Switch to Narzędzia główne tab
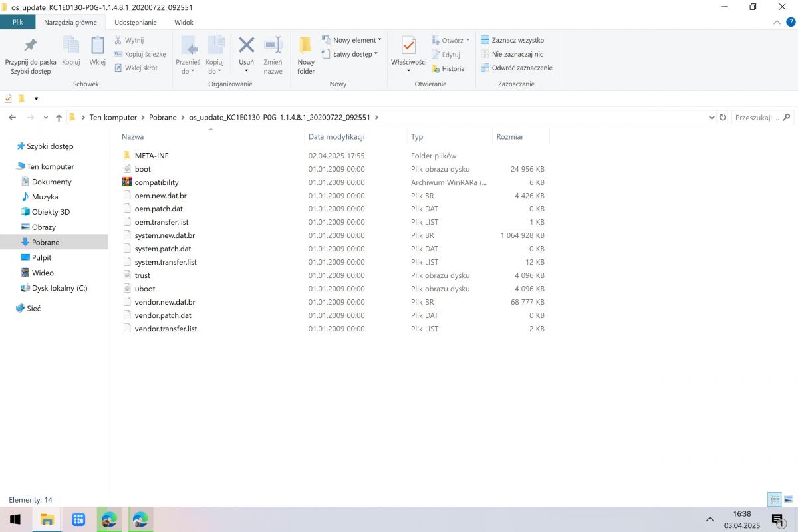The image size is (798, 532). [x=70, y=22]
